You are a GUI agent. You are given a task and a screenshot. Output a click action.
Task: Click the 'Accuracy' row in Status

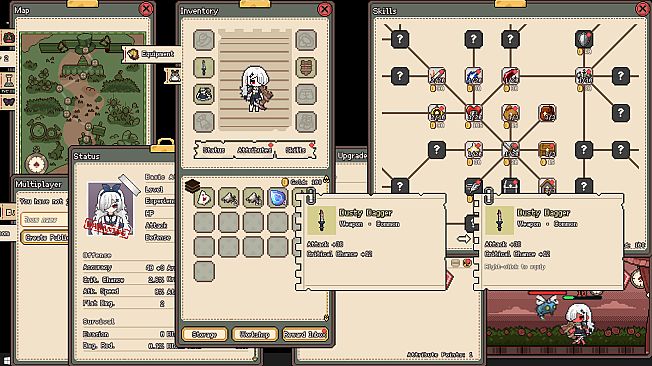tap(128, 267)
